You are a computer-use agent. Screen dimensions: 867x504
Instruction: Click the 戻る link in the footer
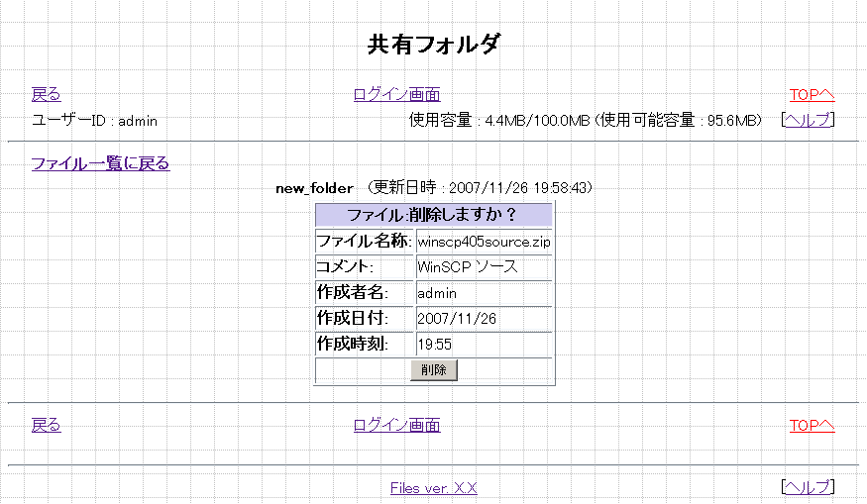coord(46,426)
